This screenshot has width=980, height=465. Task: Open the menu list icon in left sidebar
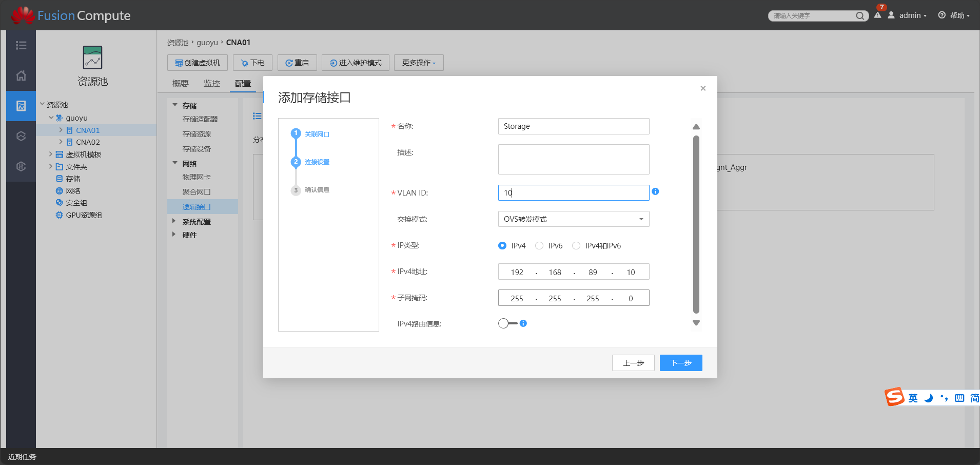(x=21, y=45)
